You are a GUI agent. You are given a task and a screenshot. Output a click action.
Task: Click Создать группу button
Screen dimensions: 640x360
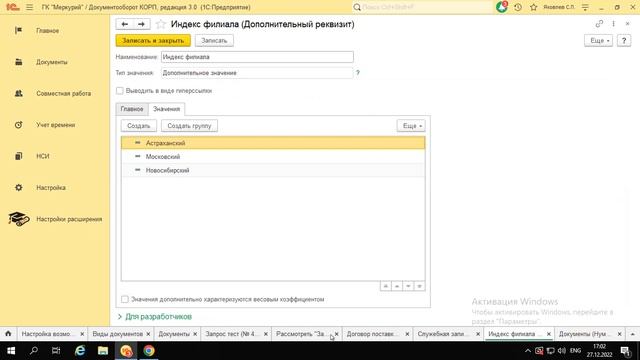[x=189, y=126]
